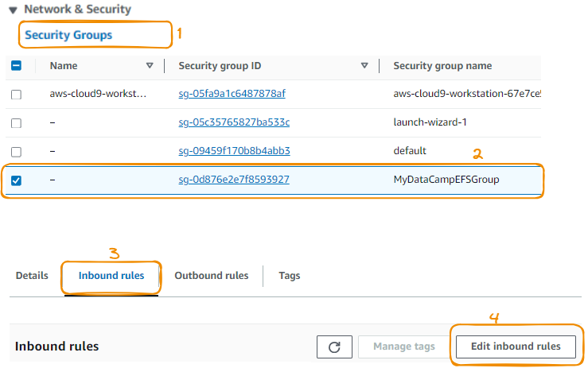This screenshot has height=368, width=588.
Task: Click the refresh inbound rules icon button
Action: pos(334,347)
